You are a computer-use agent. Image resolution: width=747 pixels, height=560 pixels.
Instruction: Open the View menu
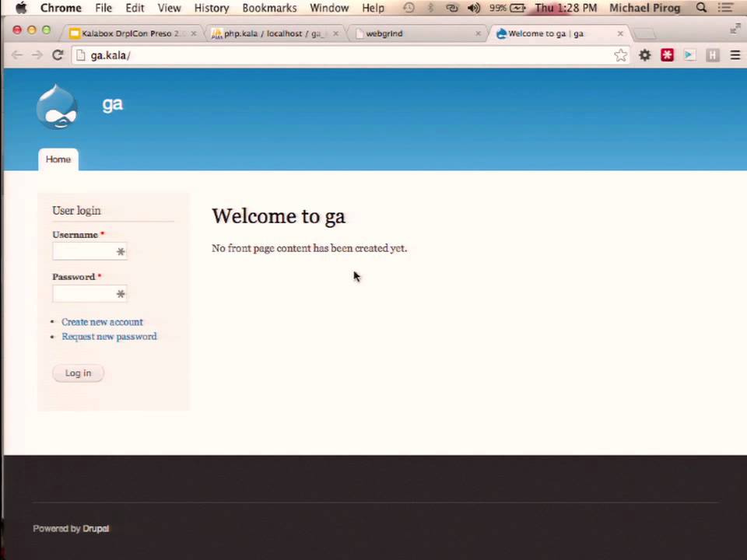click(x=169, y=8)
